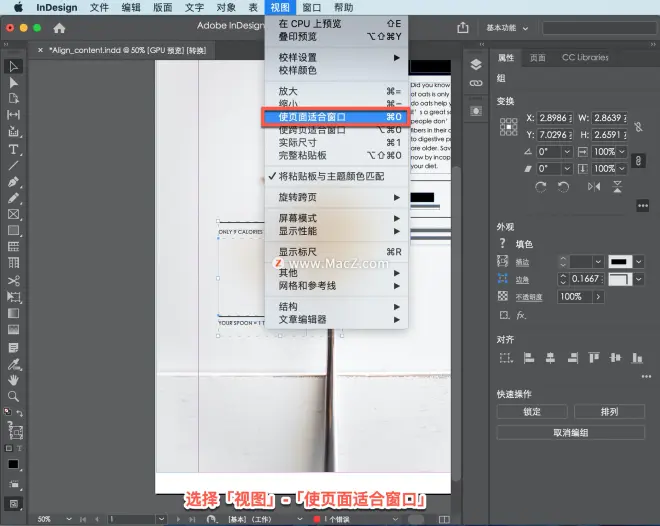Open the 文件 menu
Viewport: 660px width, 526px height.
(x=99, y=8)
